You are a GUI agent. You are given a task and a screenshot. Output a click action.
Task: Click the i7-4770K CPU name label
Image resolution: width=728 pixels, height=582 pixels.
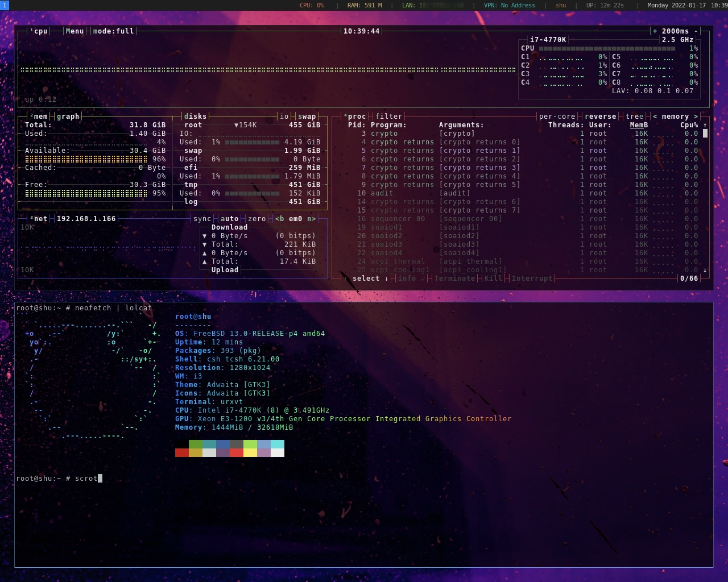tap(548, 40)
